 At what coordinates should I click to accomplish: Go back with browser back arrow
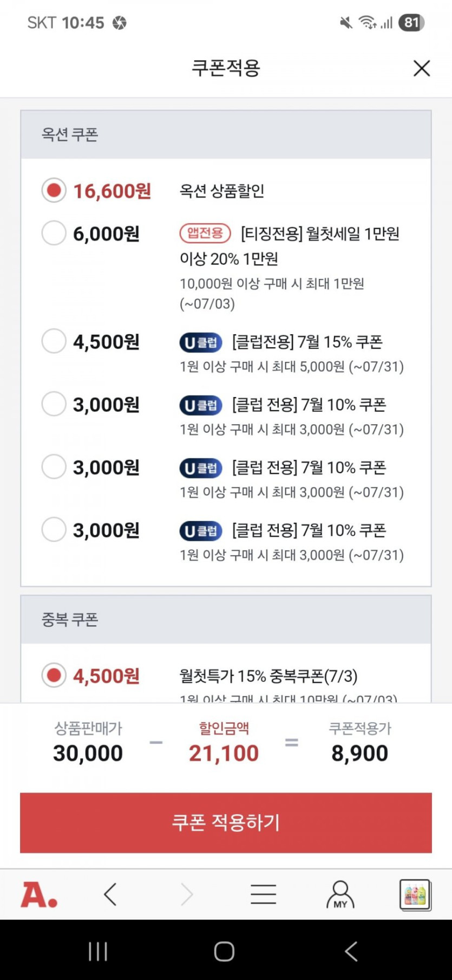click(110, 894)
